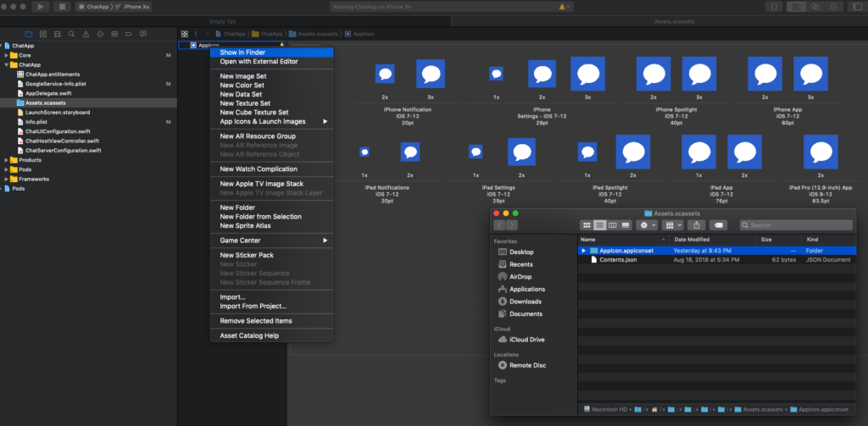Open Finder's Action gear dropdown

tap(648, 225)
